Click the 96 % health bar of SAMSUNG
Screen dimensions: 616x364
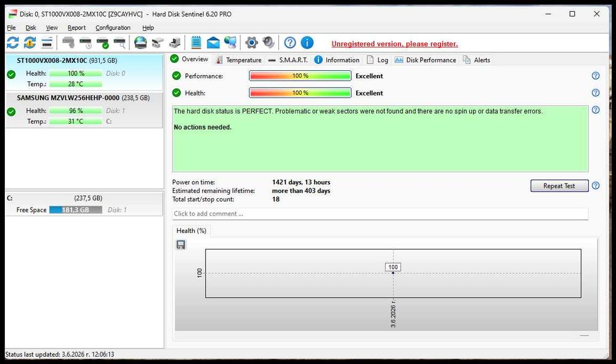tap(75, 111)
